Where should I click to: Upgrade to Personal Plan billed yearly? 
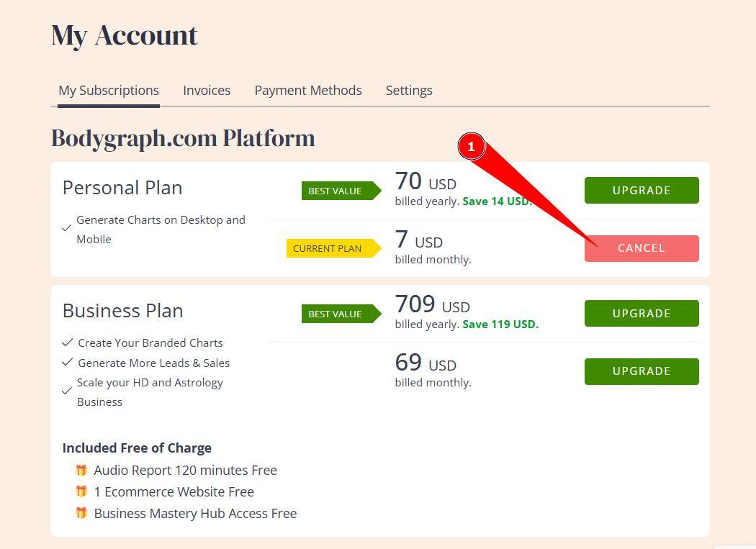642,191
